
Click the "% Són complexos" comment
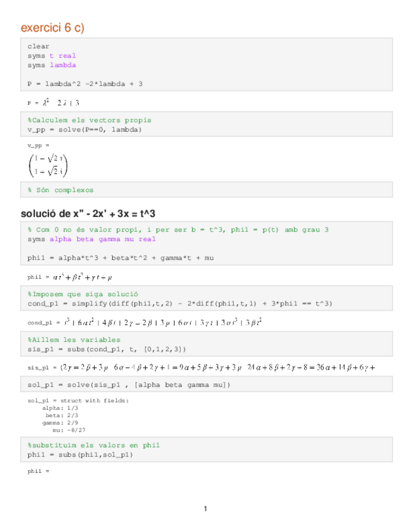[60, 189]
